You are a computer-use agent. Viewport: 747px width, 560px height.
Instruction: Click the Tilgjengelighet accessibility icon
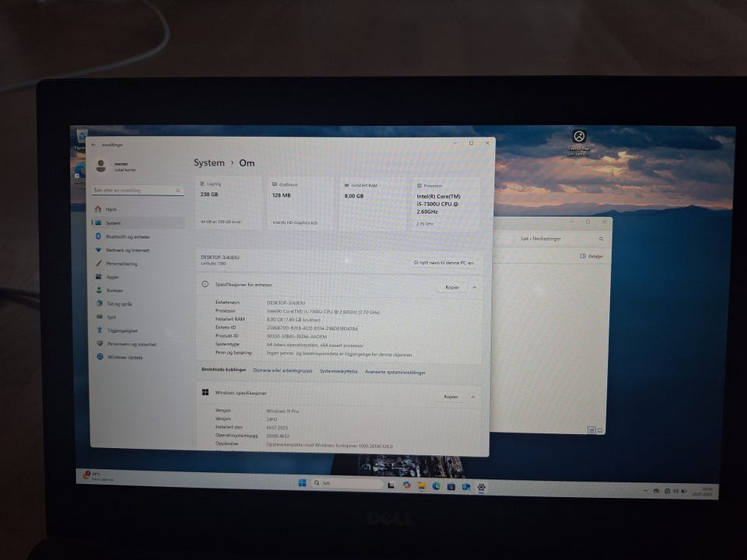point(100,330)
